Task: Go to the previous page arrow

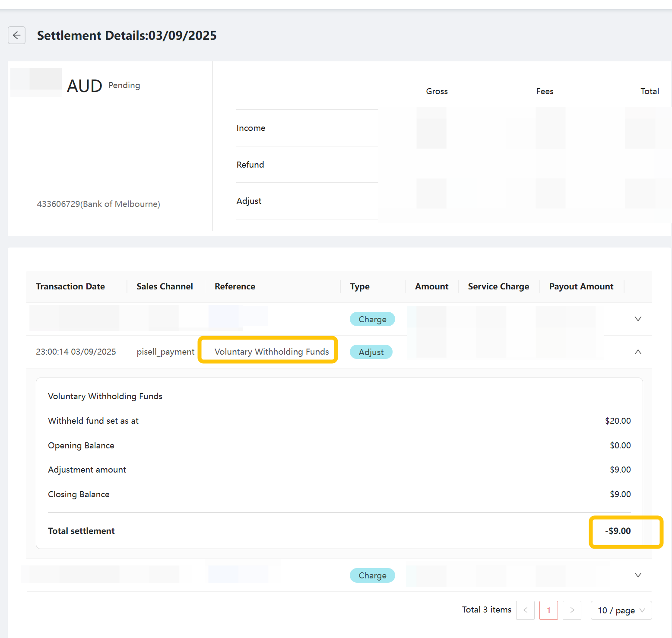Action: (x=525, y=610)
